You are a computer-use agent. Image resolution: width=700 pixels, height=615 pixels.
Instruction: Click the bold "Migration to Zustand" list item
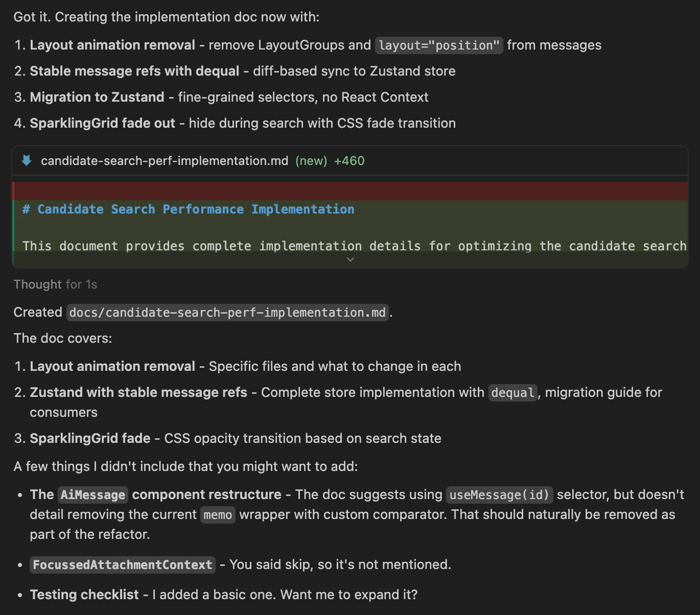tap(97, 97)
